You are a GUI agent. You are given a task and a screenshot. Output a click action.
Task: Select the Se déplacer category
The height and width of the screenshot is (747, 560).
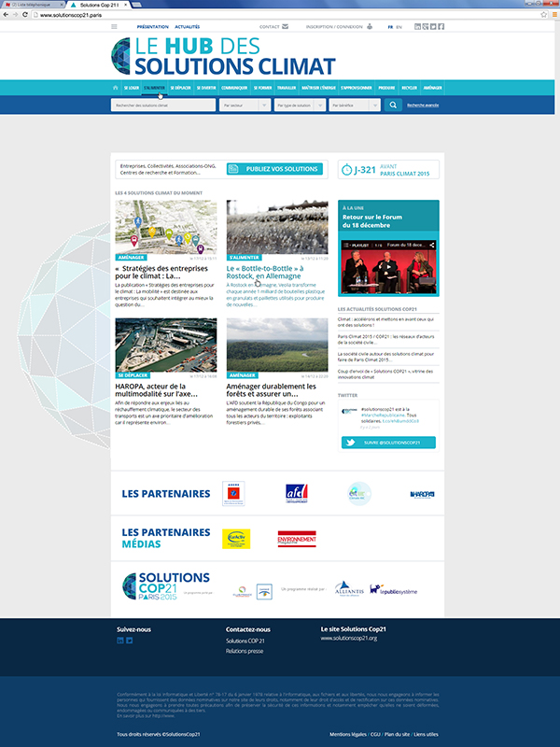180,88
